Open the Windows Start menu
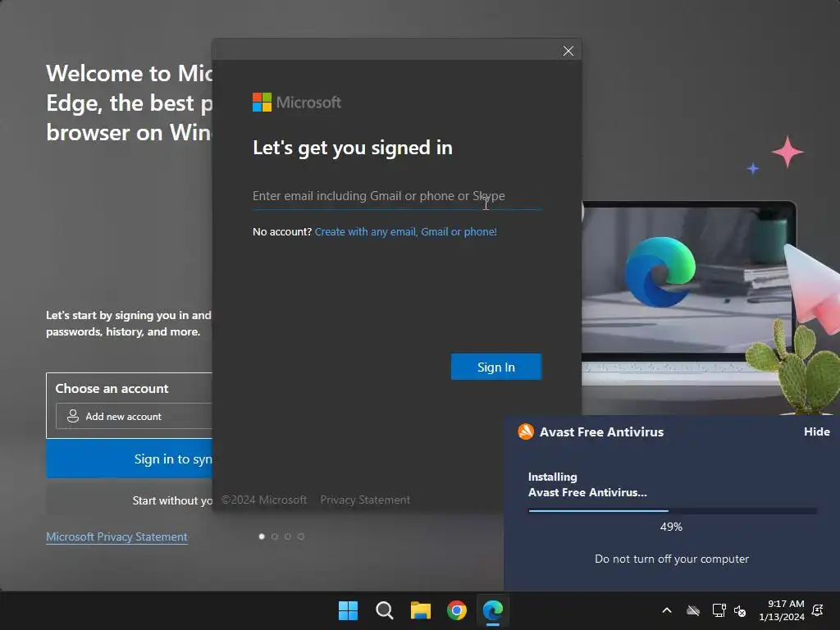 [348, 610]
